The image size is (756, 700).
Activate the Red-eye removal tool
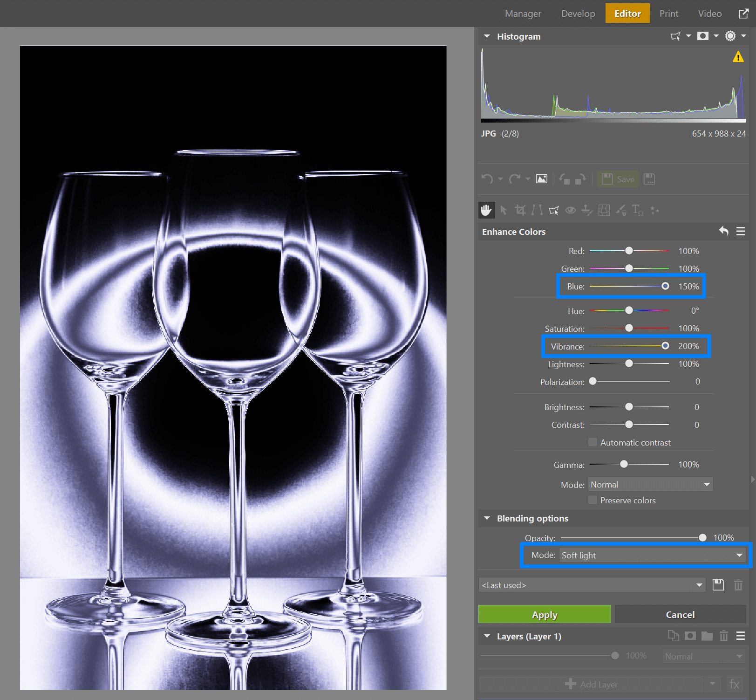coord(570,210)
